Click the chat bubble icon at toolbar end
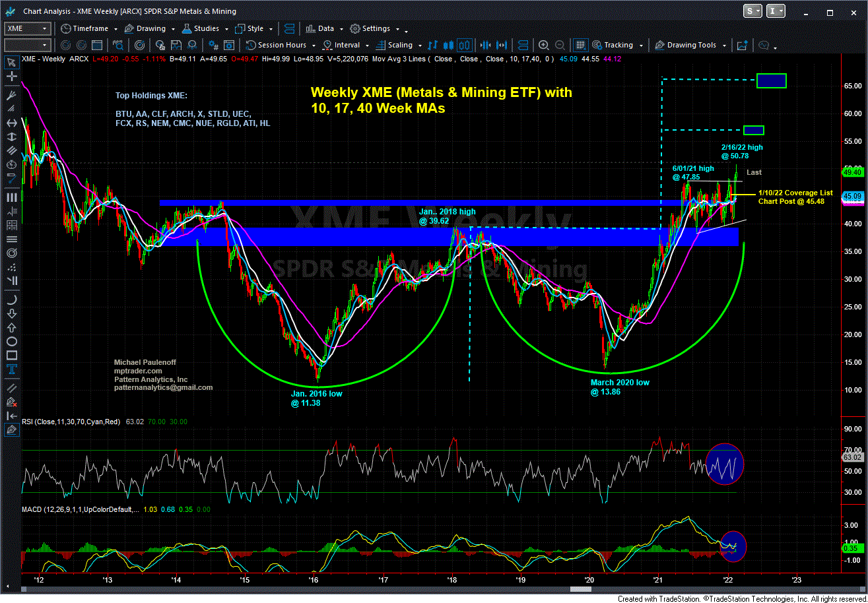This screenshot has height=603, width=868. click(764, 45)
